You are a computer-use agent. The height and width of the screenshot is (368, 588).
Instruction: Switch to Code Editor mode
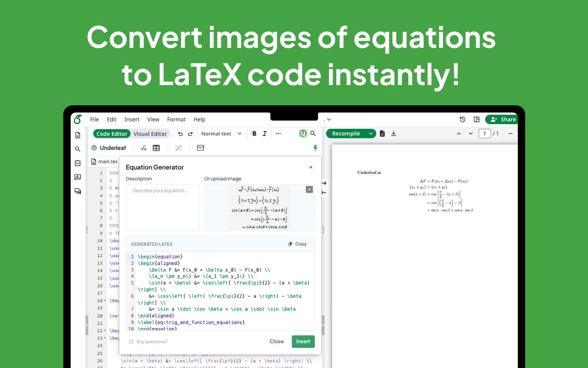click(112, 134)
